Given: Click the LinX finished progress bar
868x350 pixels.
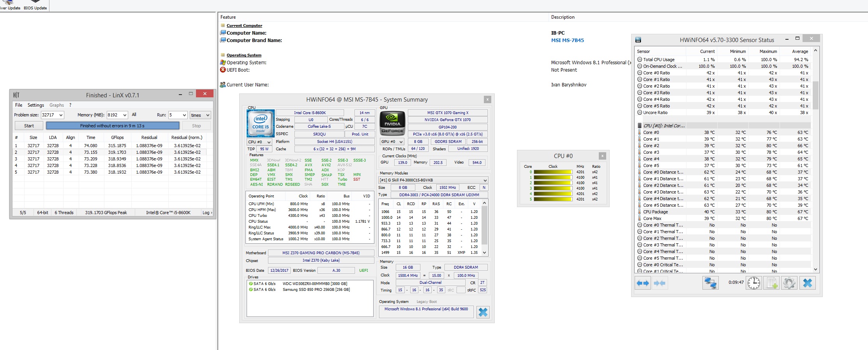Looking at the screenshot, I should (x=113, y=126).
